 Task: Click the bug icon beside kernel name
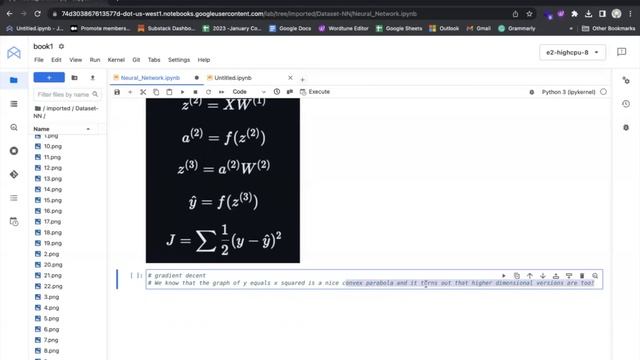click(531, 92)
